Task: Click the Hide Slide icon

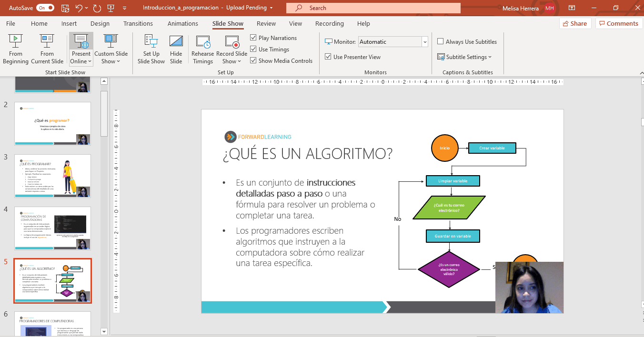Action: coord(176,41)
